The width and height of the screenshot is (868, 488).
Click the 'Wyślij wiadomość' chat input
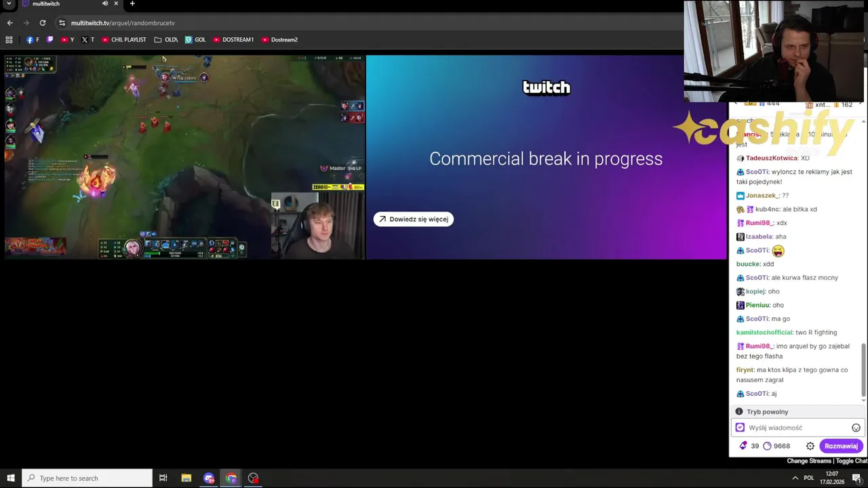pyautogui.click(x=797, y=428)
